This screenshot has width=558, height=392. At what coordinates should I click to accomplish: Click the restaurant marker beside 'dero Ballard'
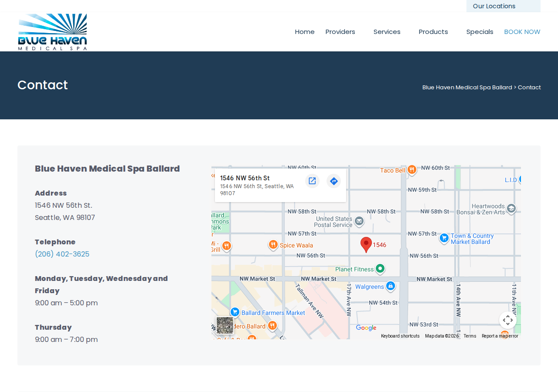[x=272, y=325]
